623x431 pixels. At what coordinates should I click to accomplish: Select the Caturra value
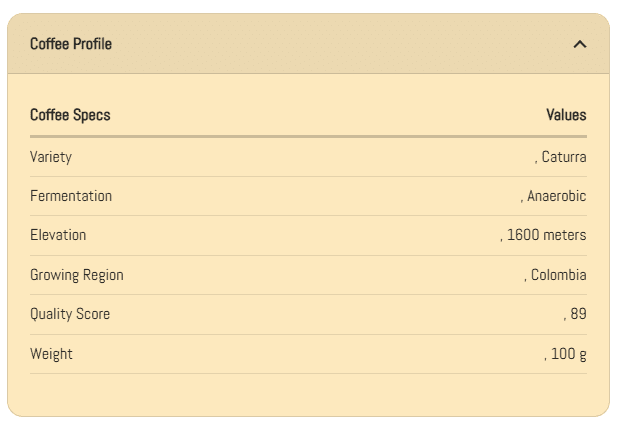tap(564, 157)
